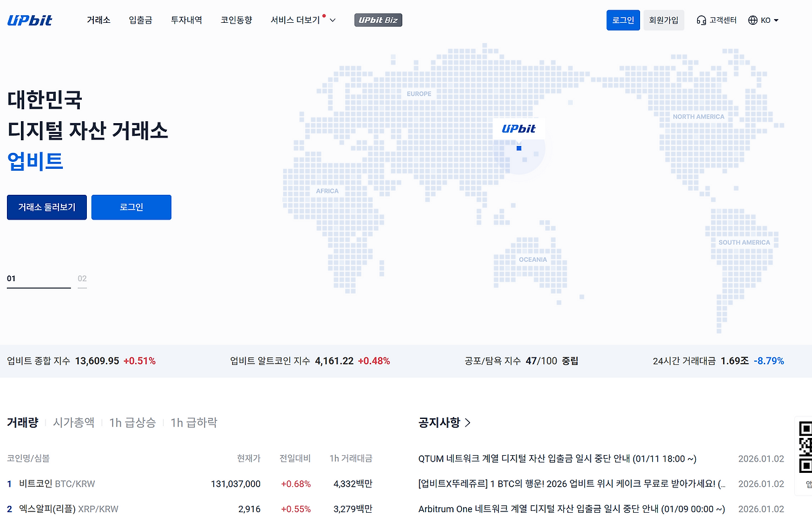The width and height of the screenshot is (812, 516).
Task: Click the 공지사항 heading
Action: tap(439, 423)
